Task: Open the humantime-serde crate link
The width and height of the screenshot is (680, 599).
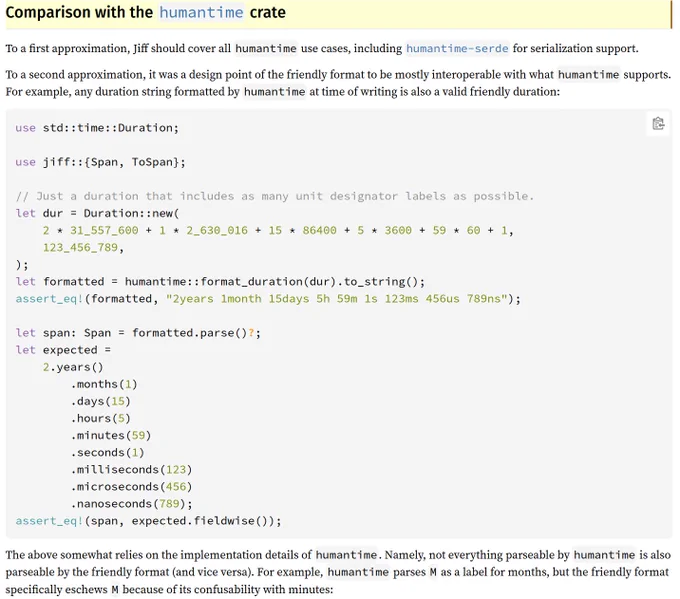Action: pos(457,48)
